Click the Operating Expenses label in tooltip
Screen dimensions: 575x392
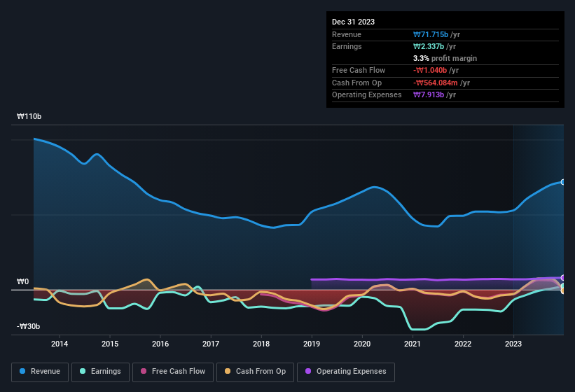tap(367, 95)
